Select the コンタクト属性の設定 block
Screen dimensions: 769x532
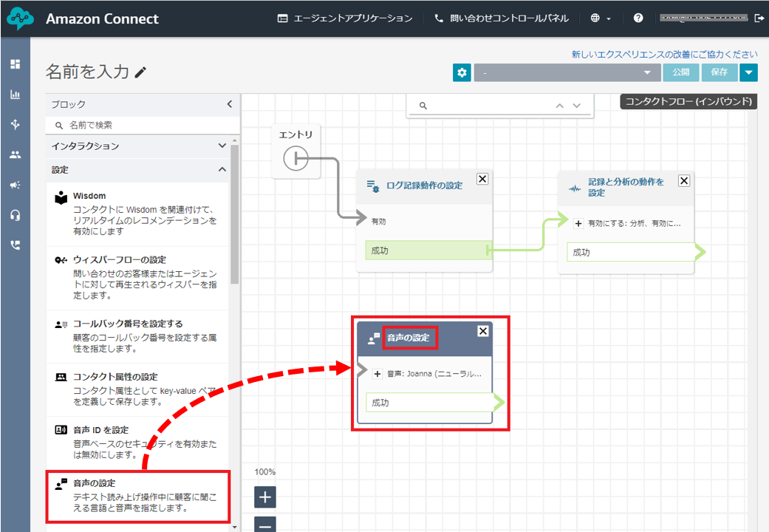coord(137,389)
